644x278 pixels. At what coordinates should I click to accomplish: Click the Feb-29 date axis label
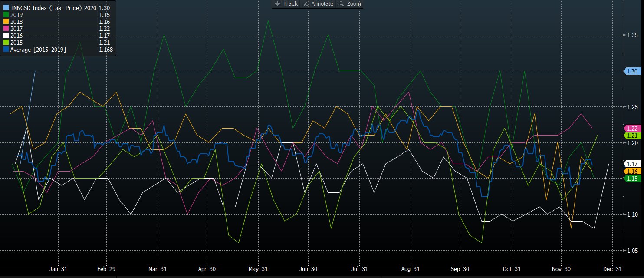pos(106,269)
